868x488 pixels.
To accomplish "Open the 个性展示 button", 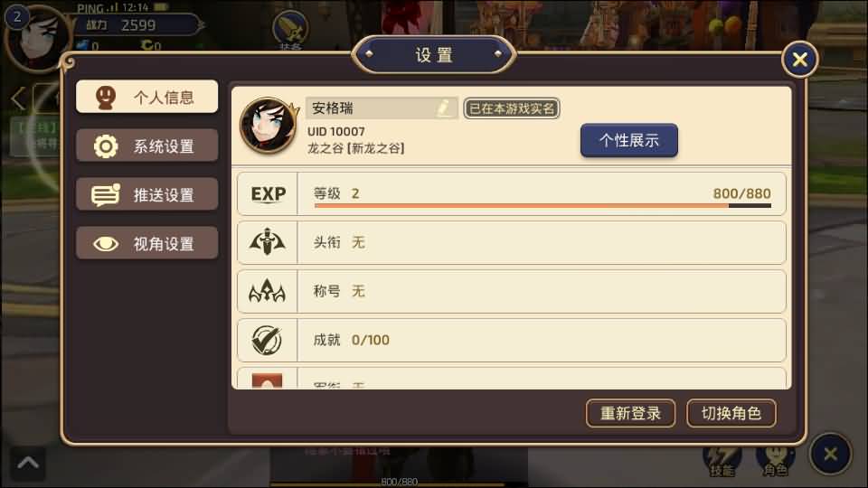I will [629, 140].
